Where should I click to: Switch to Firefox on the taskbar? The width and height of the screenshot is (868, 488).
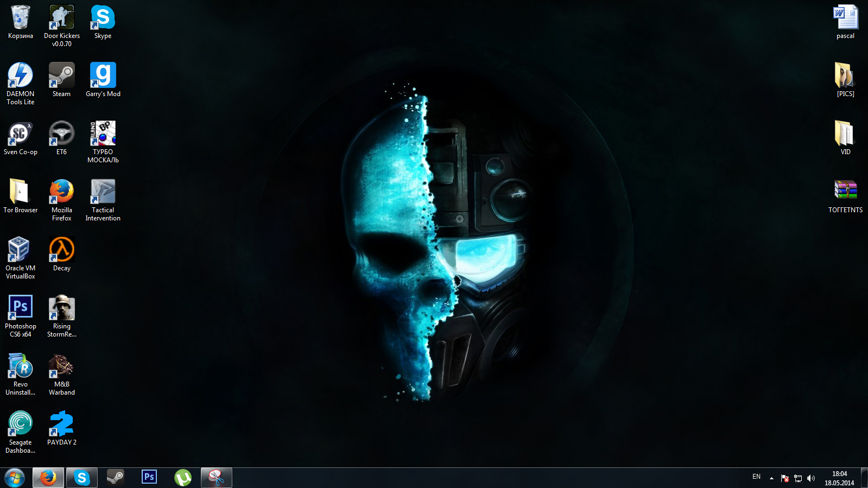pyautogui.click(x=48, y=478)
